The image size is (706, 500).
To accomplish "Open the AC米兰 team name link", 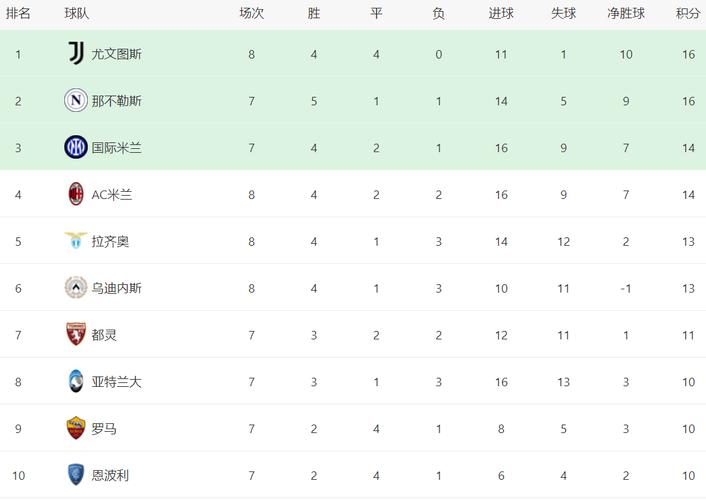I will click(112, 195).
